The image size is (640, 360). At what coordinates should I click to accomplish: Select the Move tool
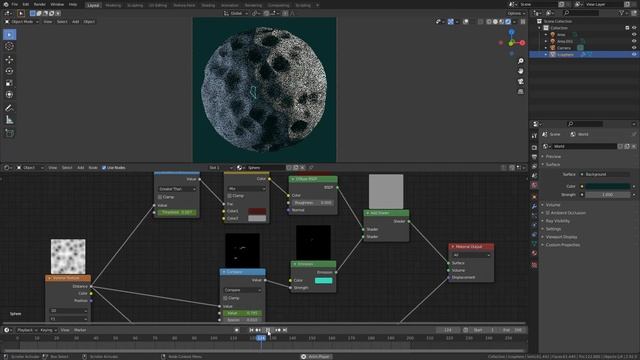coord(9,60)
